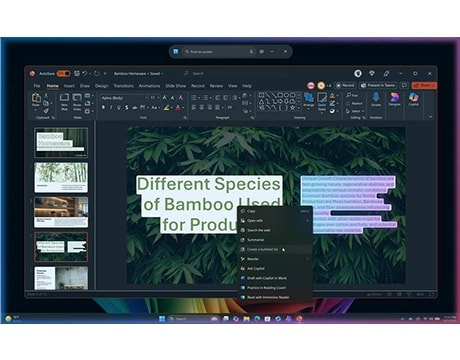This screenshot has width=460, height=360.
Task: Click the Share button
Action: 424,85
